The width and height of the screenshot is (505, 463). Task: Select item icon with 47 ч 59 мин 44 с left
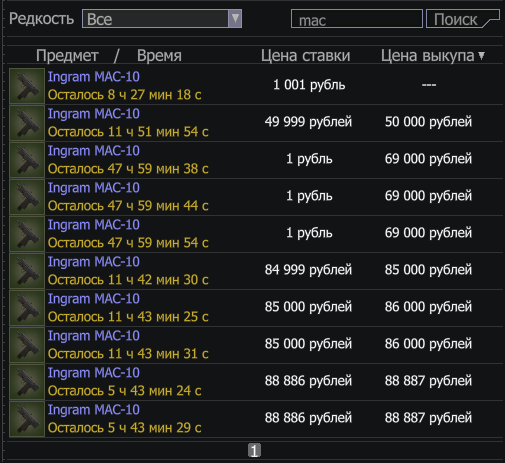point(27,197)
